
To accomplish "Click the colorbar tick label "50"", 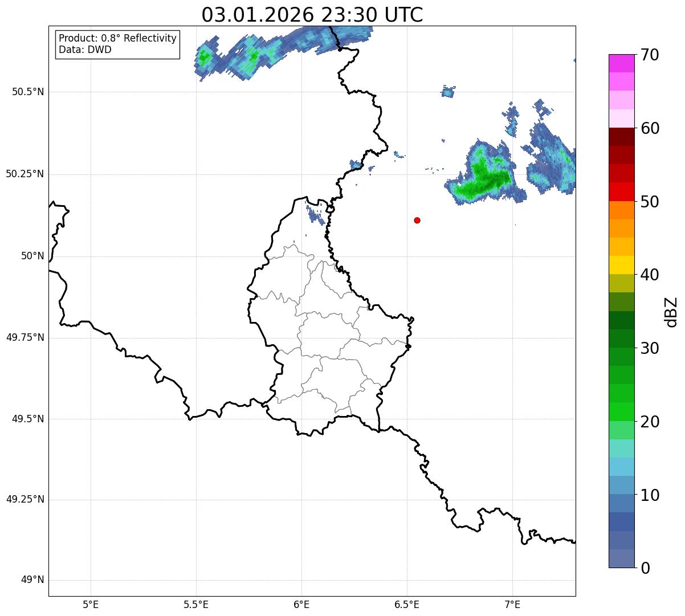I will (x=650, y=202).
